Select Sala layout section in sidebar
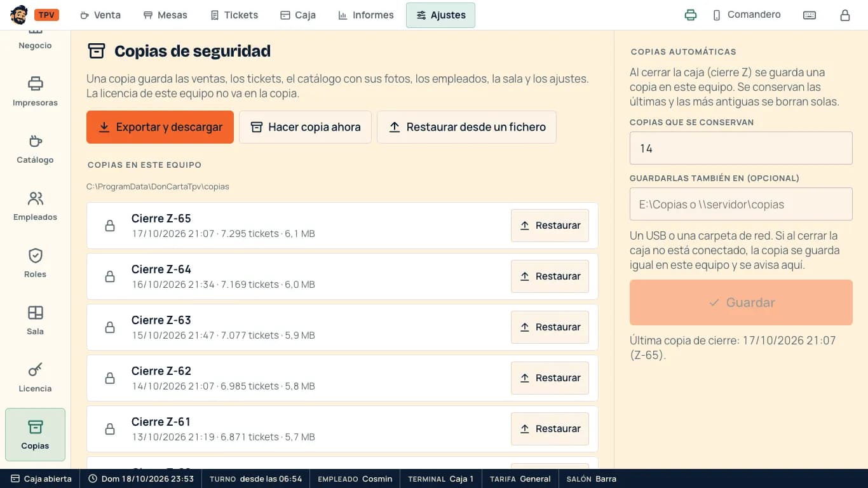 [x=35, y=320]
